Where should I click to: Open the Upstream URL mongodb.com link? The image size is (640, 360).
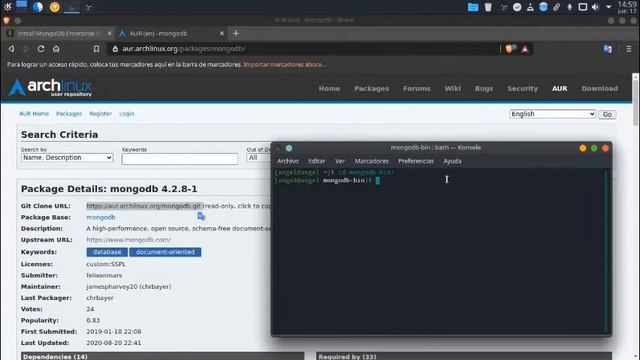129,240
